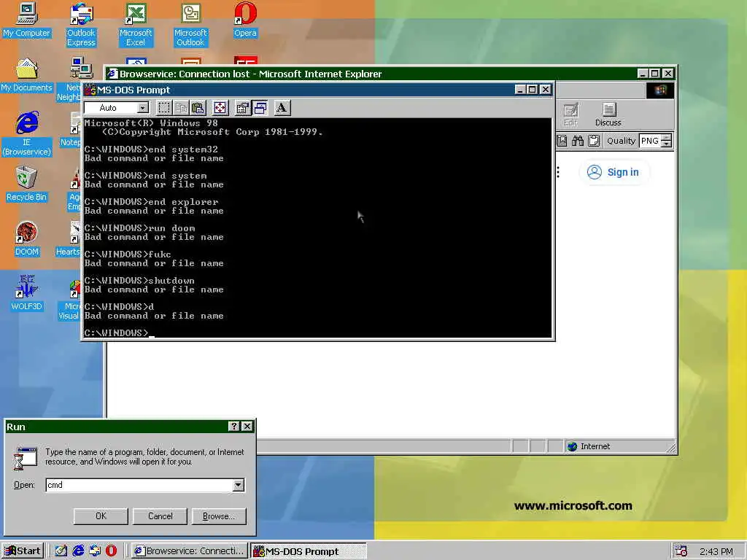Select IE (Browservice) desktop icon

click(27, 133)
